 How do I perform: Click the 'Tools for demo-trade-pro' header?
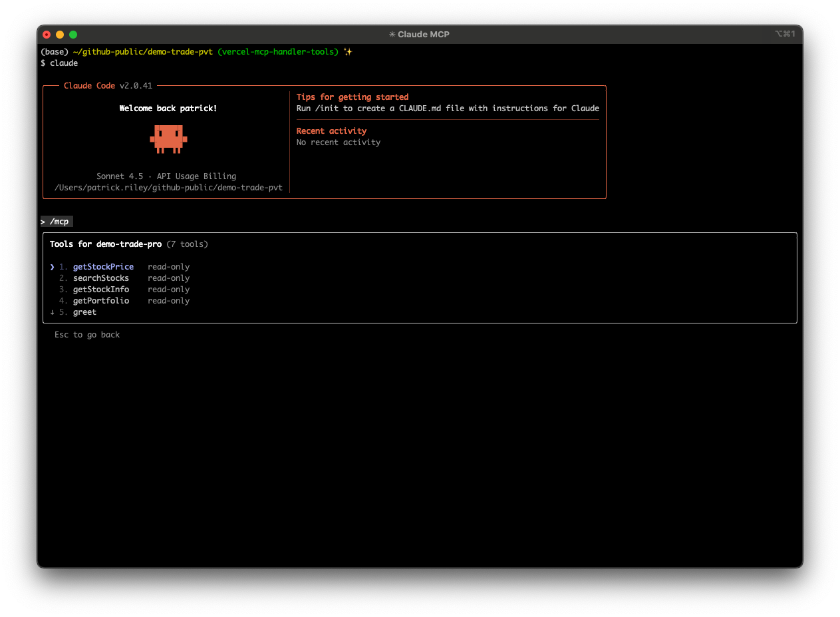click(x=106, y=244)
